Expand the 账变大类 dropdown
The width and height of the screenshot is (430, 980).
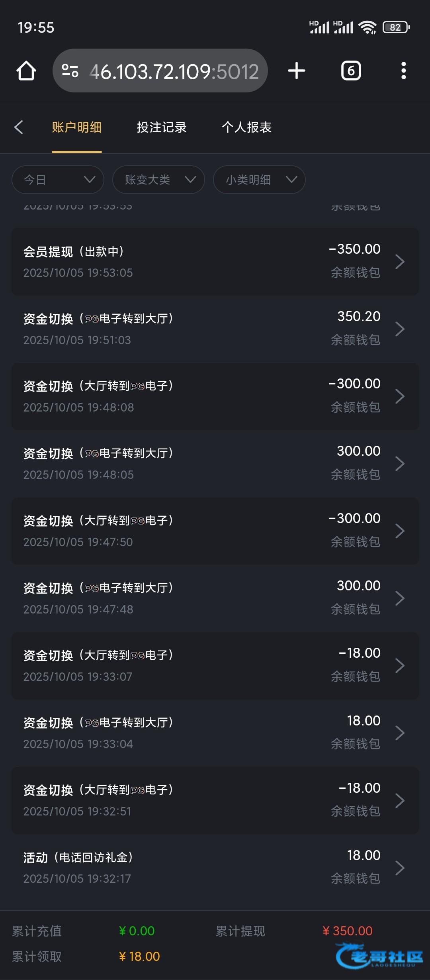click(x=158, y=180)
